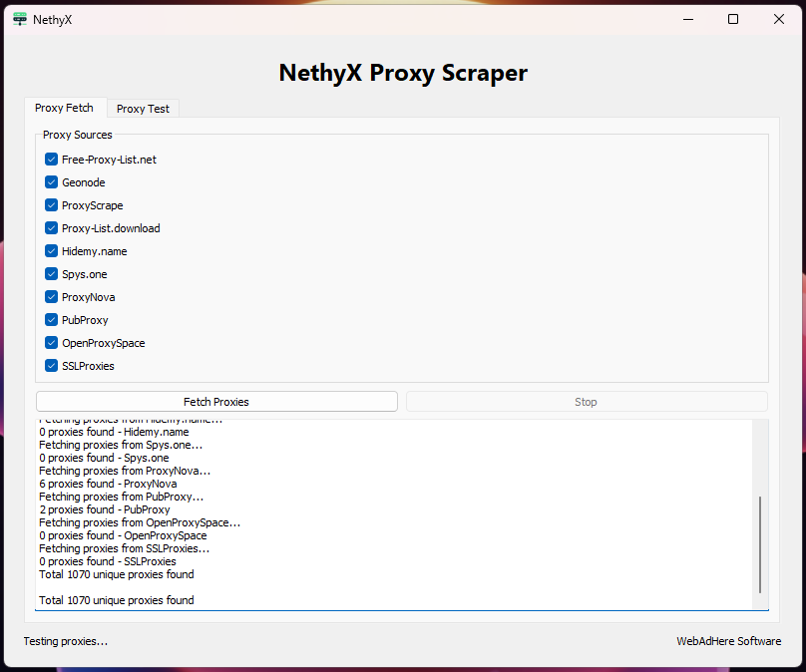Click the NethyX app icon in title bar
806x672 pixels.
pyautogui.click(x=20, y=19)
